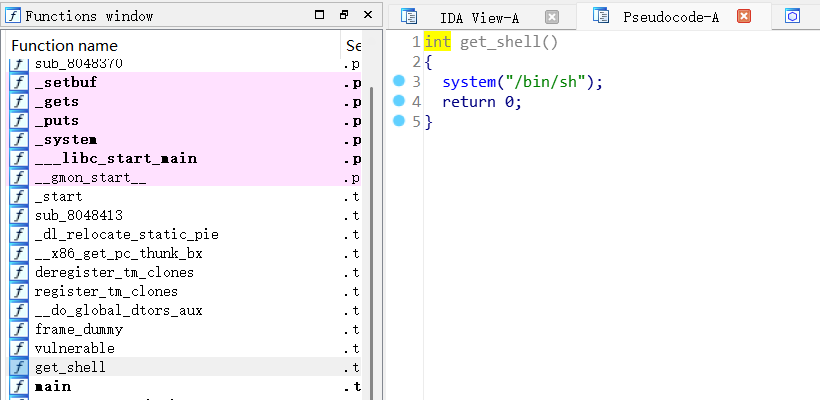Click the Functions window title icon

click(x=10, y=16)
